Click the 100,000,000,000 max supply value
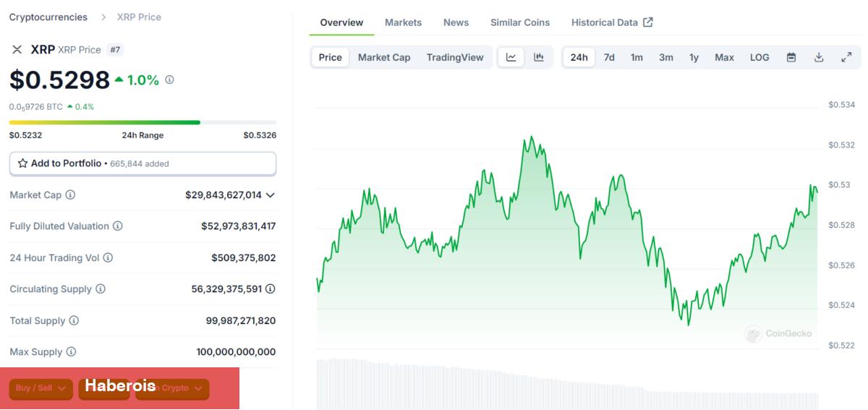Viewport: 868px width, 410px height. [236, 352]
